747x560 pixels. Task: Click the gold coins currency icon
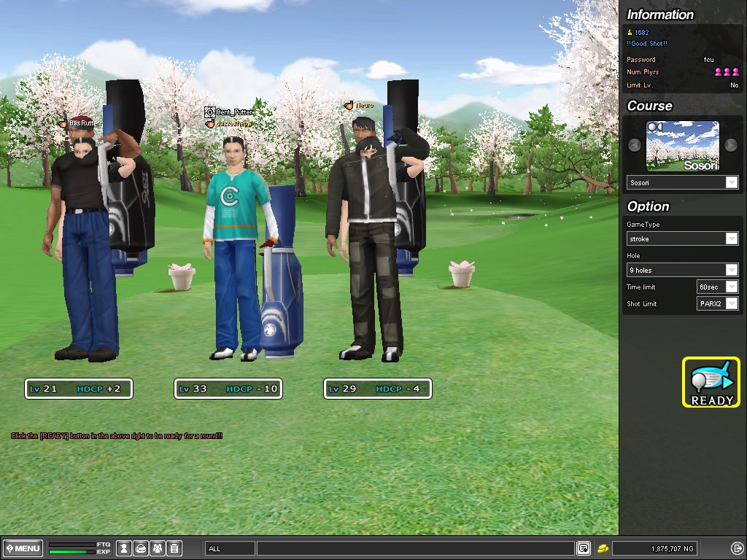pos(603,548)
